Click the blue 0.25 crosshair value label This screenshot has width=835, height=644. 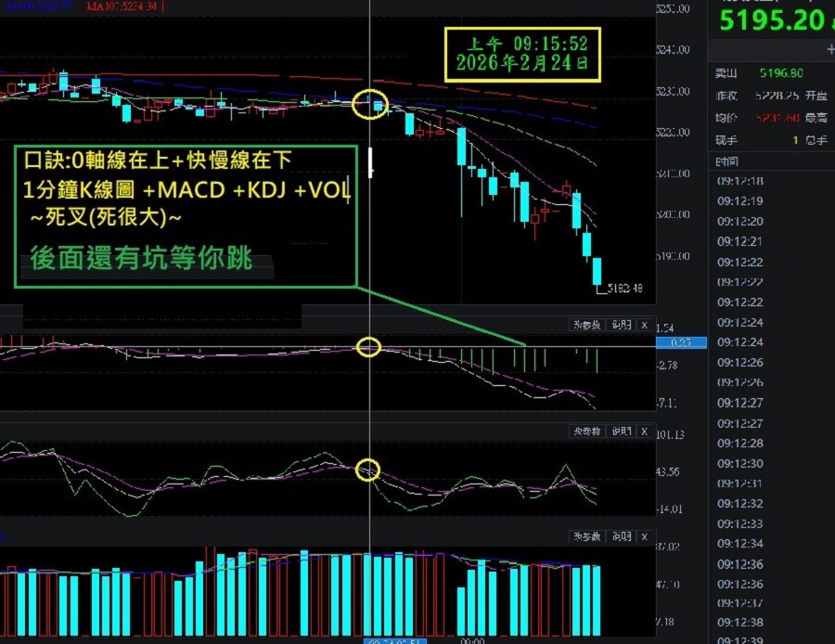pos(682,342)
